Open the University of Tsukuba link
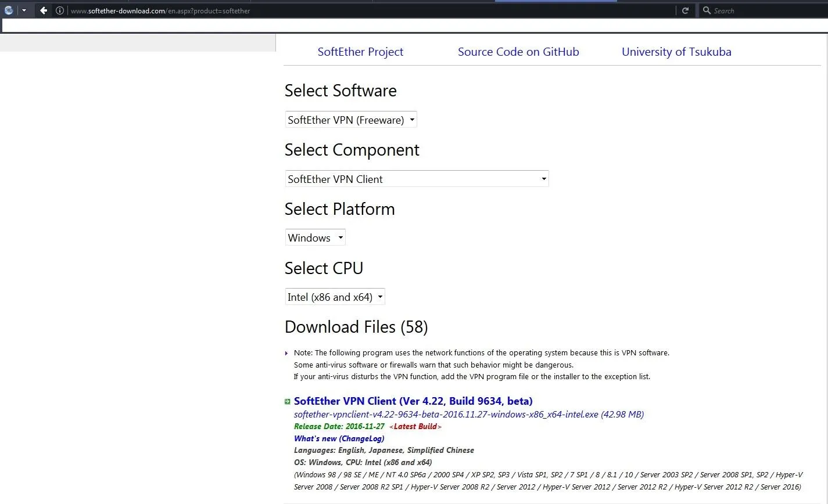The width and height of the screenshot is (828, 504). tap(676, 52)
